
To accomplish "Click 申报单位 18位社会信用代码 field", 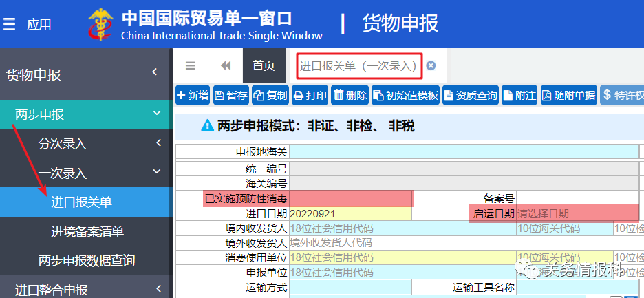I will point(402,272).
